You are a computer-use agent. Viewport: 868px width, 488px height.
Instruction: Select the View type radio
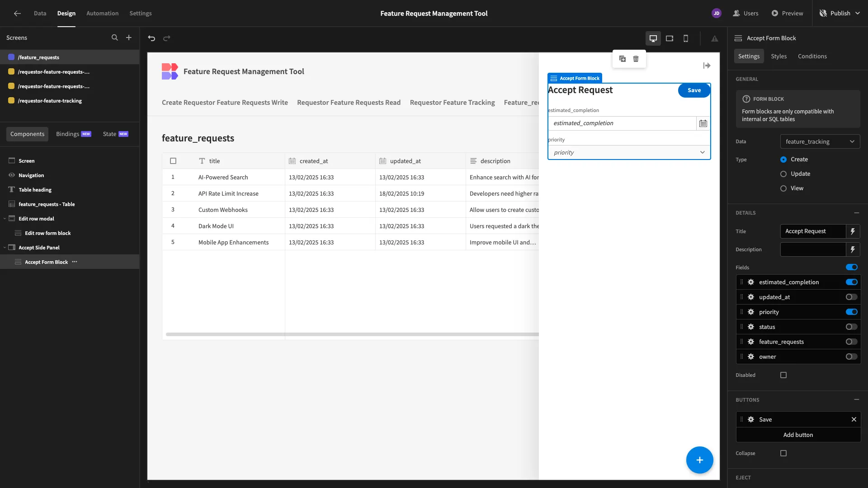pyautogui.click(x=783, y=188)
